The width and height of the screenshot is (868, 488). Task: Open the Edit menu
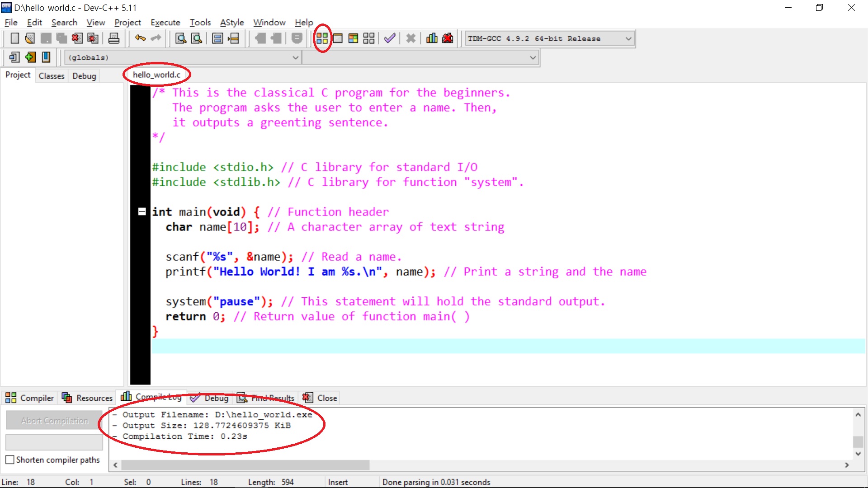pos(34,22)
